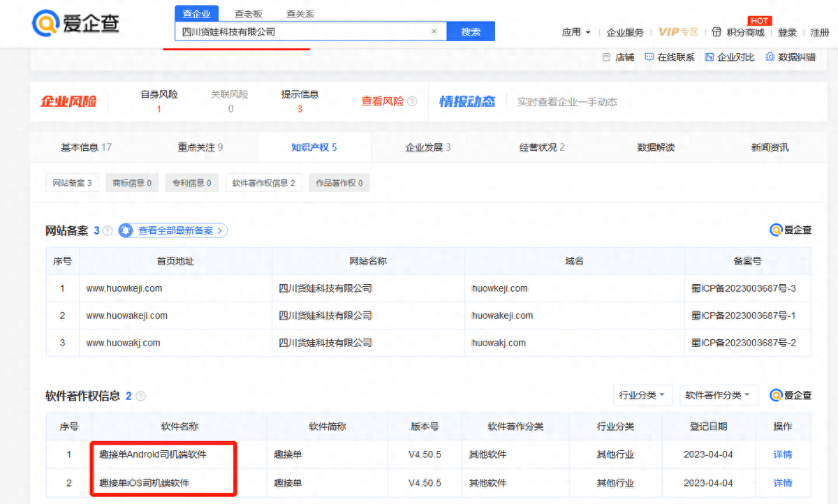Click the help icon next to 软件著作权信息 2
This screenshot has height=504, width=838.
pos(141,396)
